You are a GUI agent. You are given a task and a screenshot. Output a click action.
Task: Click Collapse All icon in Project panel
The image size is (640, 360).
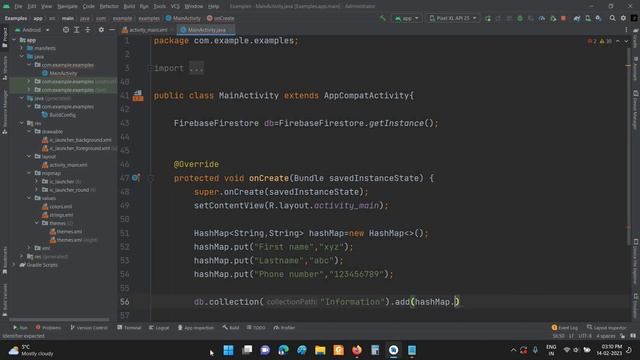click(87, 30)
